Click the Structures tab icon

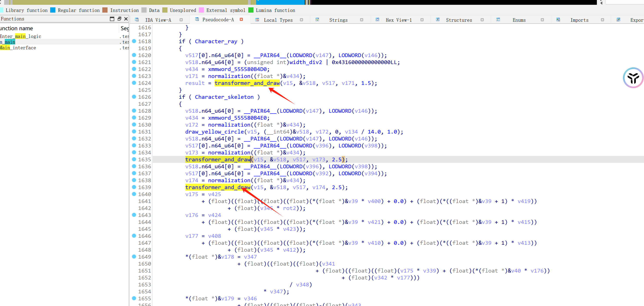438,20
